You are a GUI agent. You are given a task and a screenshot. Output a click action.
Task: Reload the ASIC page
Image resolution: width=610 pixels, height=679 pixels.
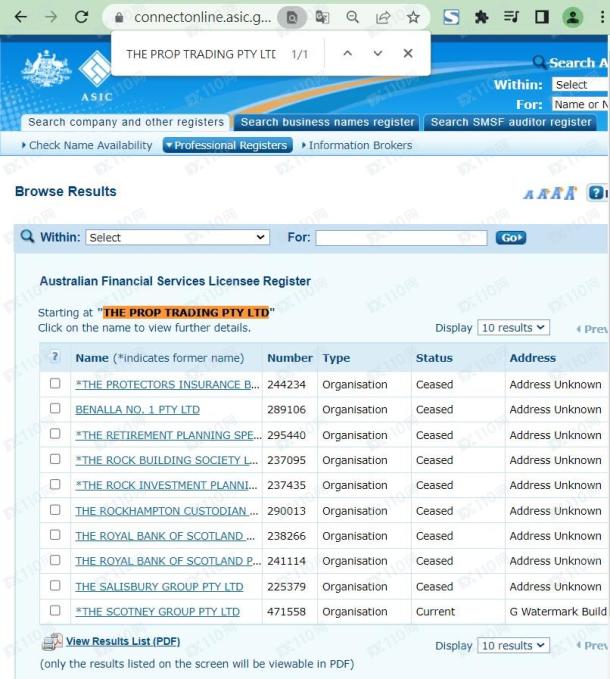(81, 17)
